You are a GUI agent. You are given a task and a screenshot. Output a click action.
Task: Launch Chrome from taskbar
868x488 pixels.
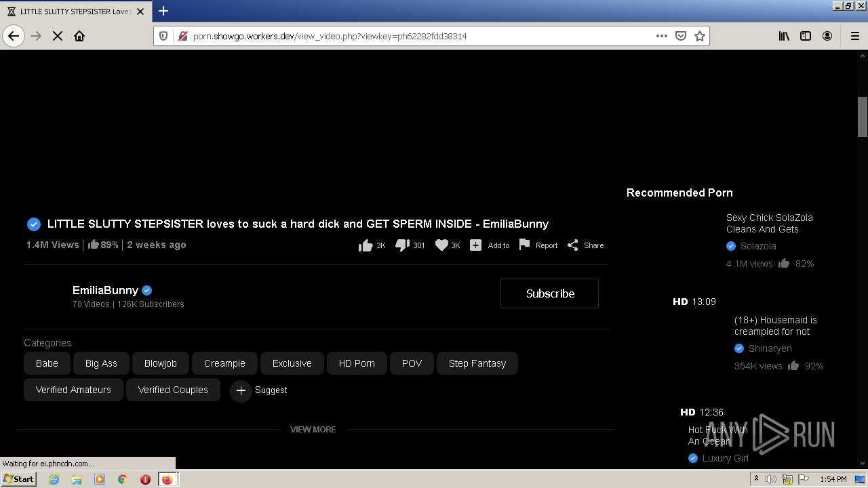tap(122, 479)
